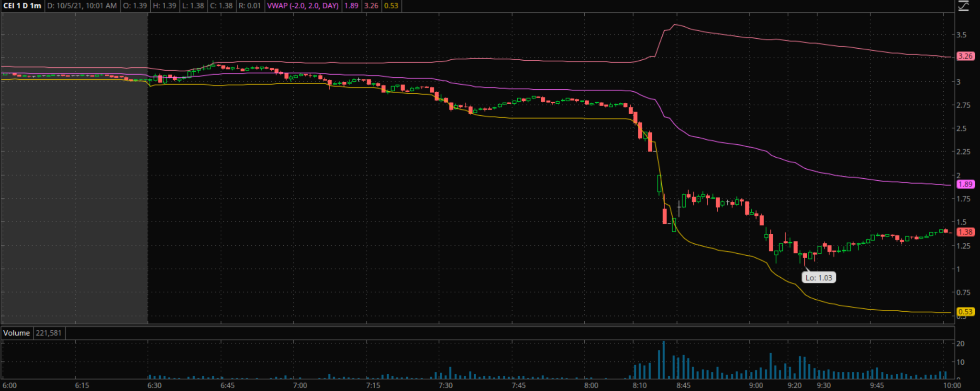Click the 6:00 time axis label

10,386
